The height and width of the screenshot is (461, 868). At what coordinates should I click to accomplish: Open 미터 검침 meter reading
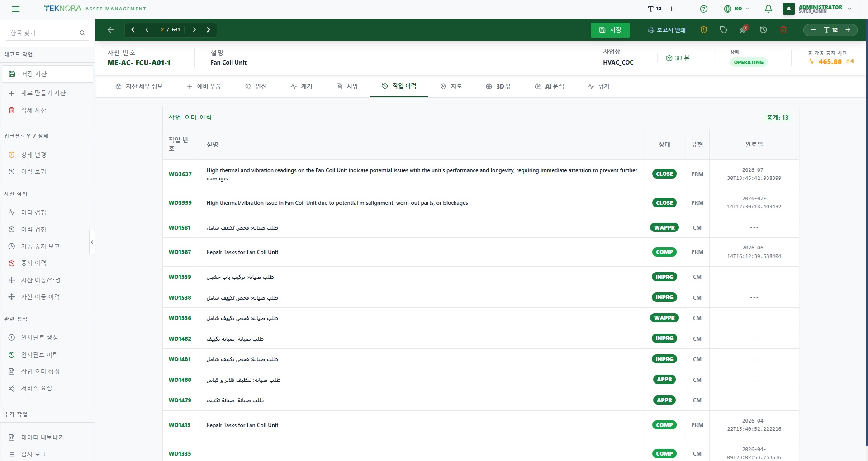click(x=47, y=212)
